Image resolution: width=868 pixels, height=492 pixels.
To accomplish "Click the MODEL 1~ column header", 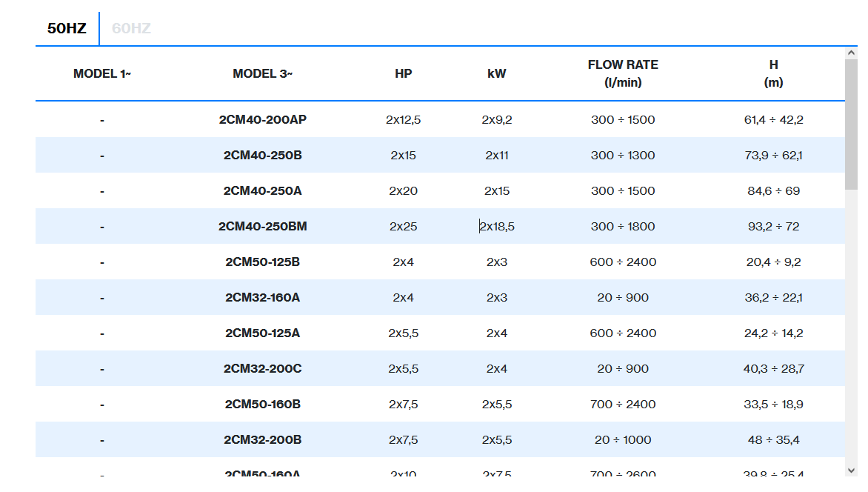I will point(102,73).
